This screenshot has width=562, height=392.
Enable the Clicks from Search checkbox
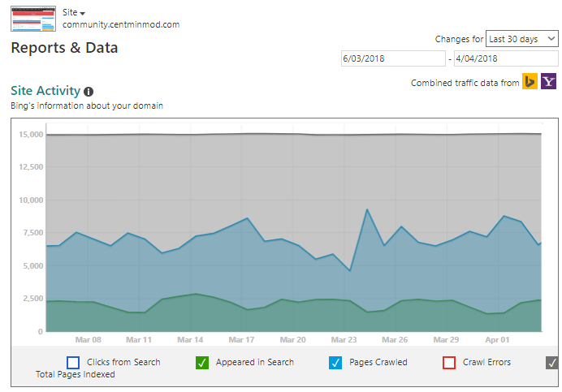tap(73, 362)
